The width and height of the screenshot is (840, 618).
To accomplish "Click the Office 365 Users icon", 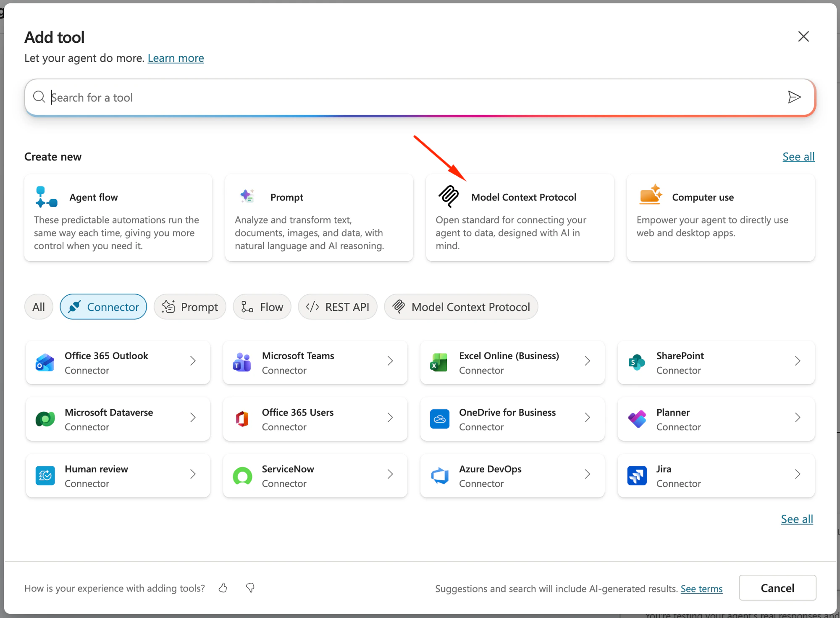I will [242, 419].
